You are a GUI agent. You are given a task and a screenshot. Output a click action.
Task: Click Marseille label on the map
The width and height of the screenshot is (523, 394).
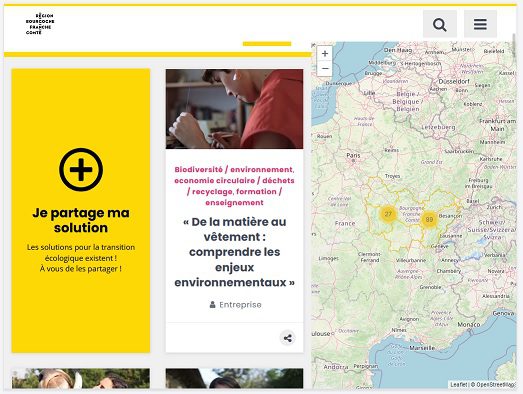tap(422, 348)
